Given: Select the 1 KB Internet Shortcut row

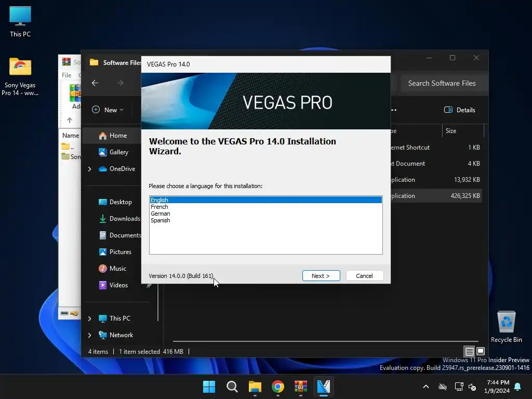Looking at the screenshot, I should pos(436,147).
